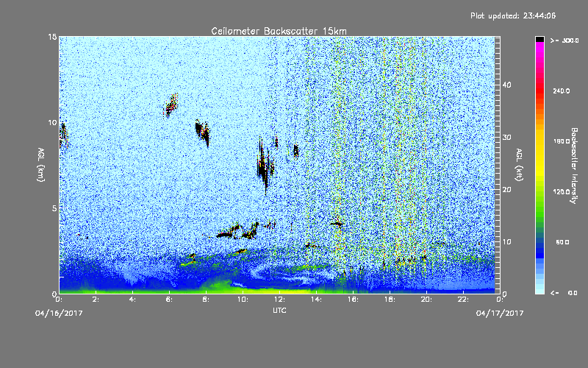
Task: Click the 'Ceilometer Backscatter 15km' plot title
Action: coord(279,31)
